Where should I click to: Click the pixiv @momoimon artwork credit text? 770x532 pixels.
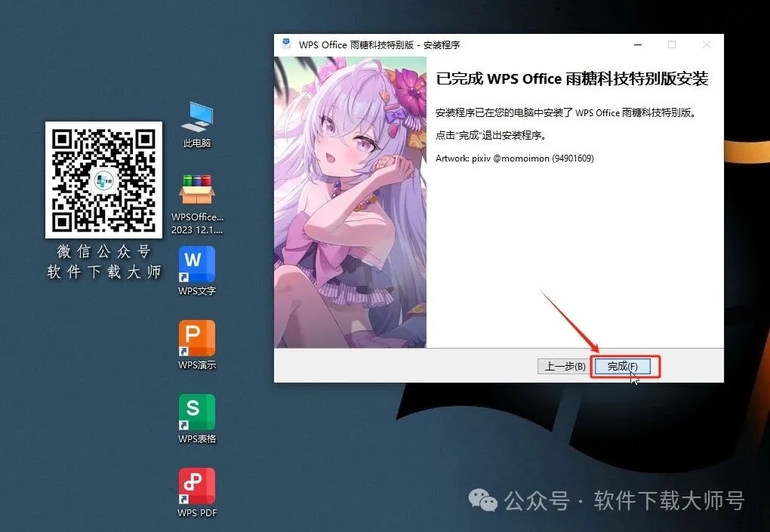coord(515,158)
